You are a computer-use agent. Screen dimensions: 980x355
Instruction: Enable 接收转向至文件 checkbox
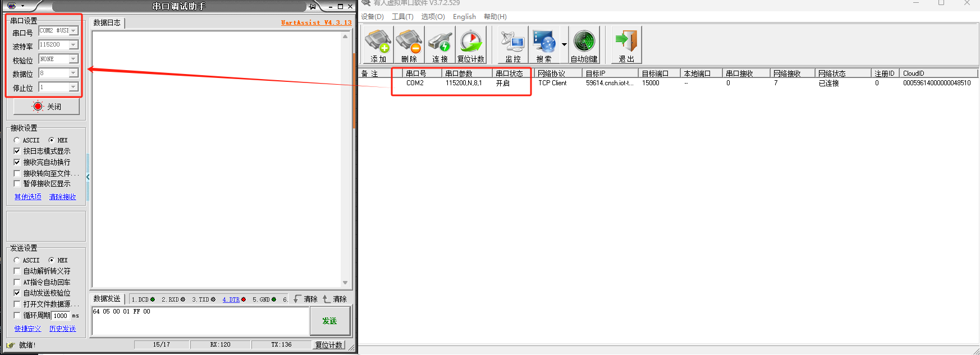[17, 173]
